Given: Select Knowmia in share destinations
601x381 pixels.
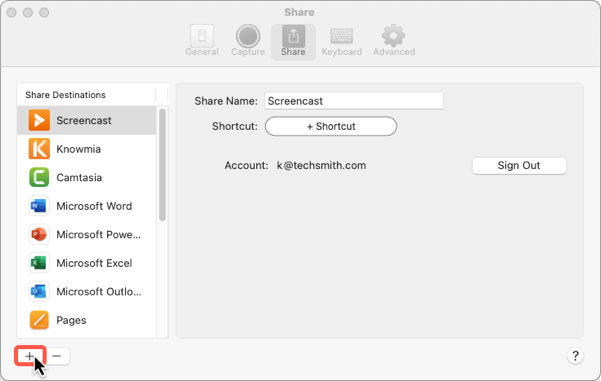Looking at the screenshot, I should pyautogui.click(x=79, y=149).
